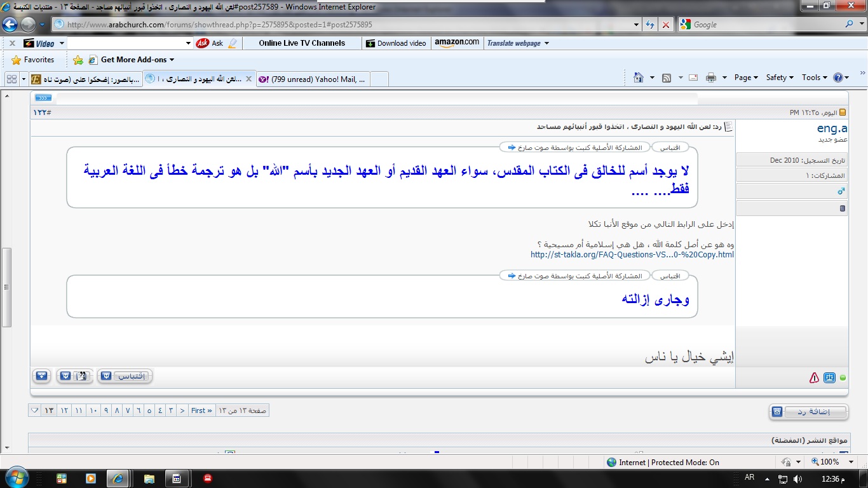Click the previous page < link
Viewport: 868px width, 488px height.
click(x=182, y=410)
